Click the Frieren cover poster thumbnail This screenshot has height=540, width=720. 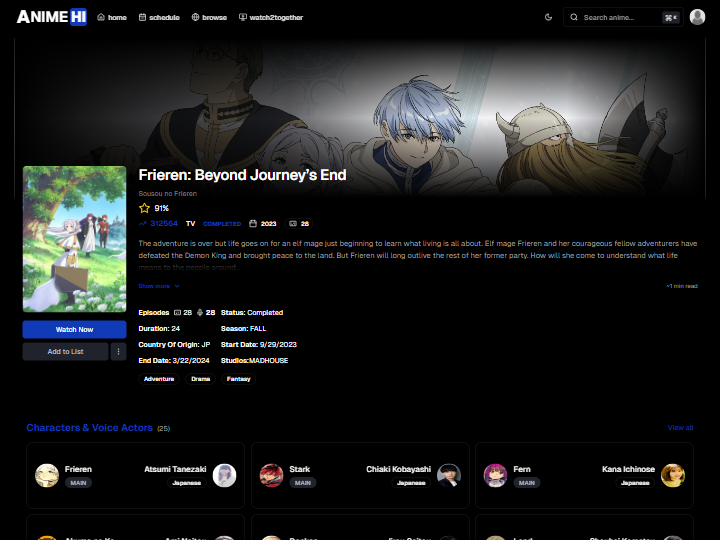coord(74,240)
